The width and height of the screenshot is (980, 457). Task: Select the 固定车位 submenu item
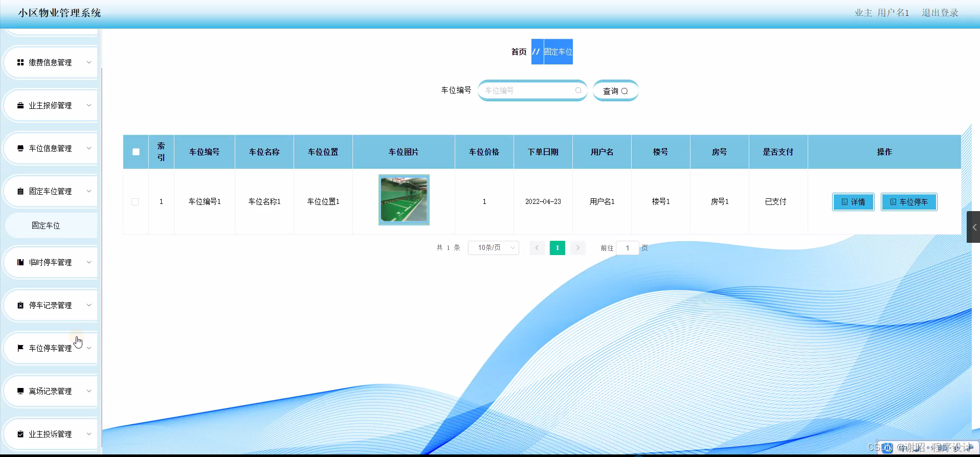point(51,225)
